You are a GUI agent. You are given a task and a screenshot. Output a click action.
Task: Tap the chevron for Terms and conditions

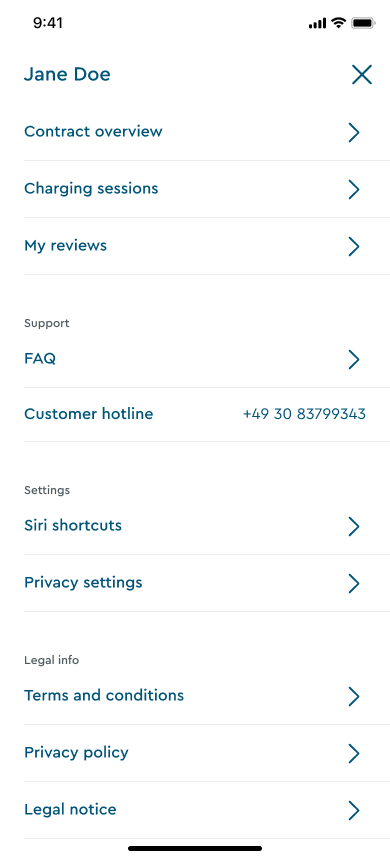tap(354, 696)
